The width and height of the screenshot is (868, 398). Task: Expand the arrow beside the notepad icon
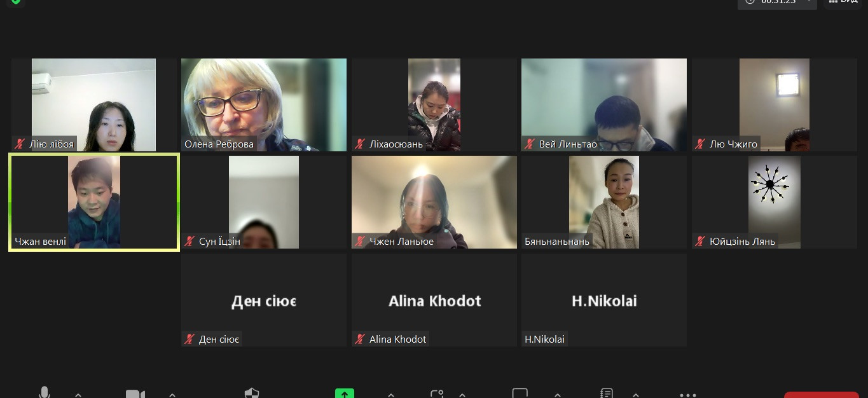coord(636,394)
